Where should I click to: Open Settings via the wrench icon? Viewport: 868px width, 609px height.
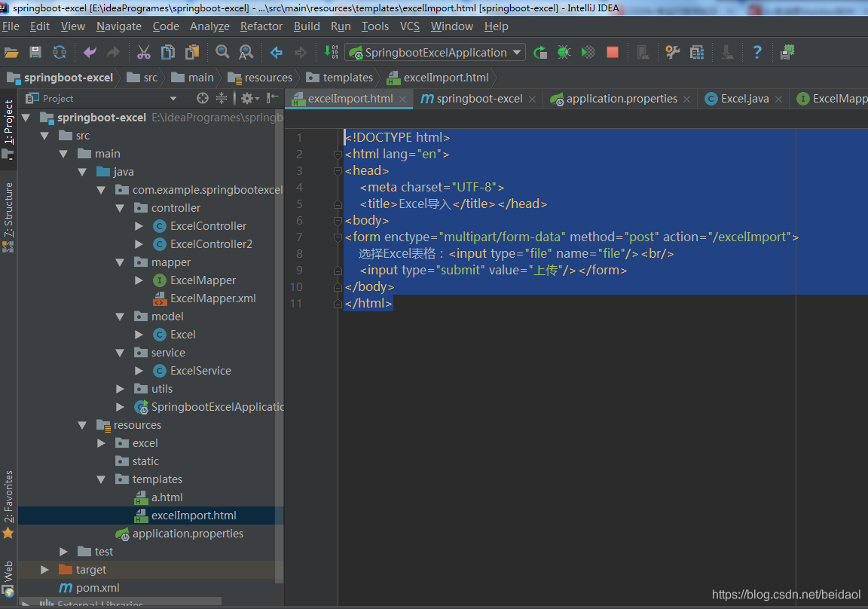tap(672, 52)
